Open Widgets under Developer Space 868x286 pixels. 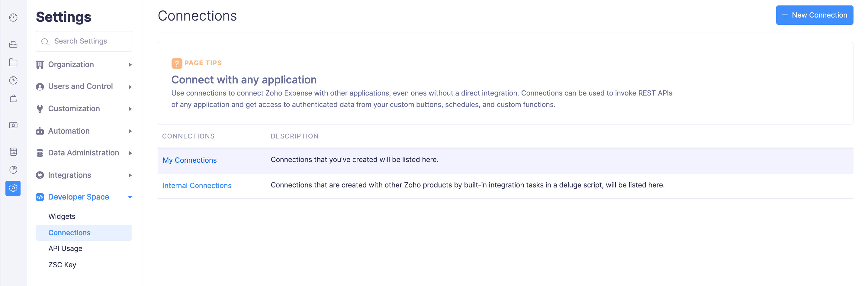tap(62, 216)
